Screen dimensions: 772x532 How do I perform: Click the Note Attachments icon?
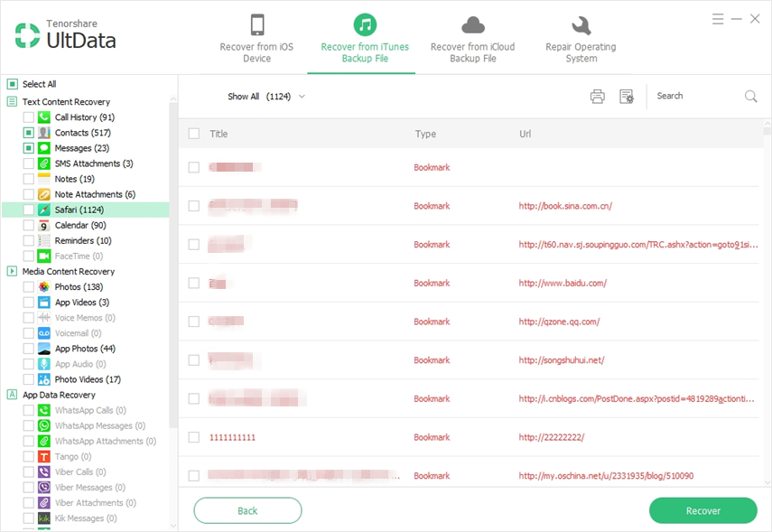tap(44, 194)
